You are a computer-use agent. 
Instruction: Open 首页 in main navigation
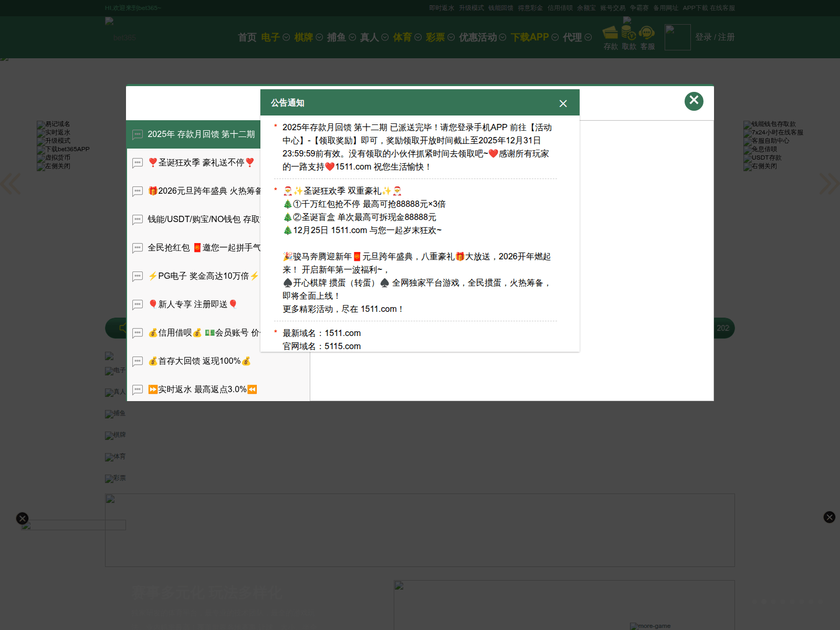coord(247,37)
